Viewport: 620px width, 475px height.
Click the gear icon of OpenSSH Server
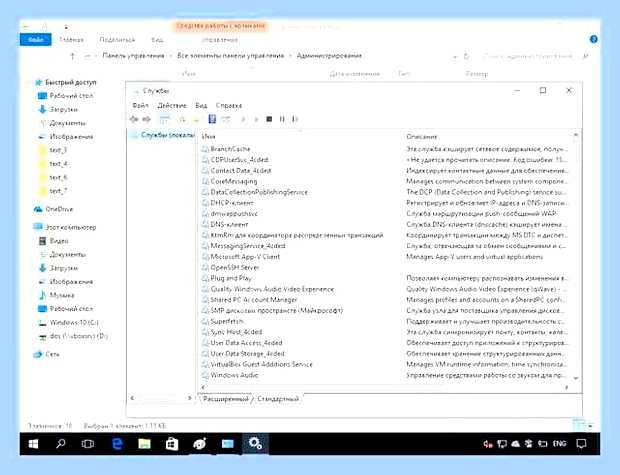click(x=205, y=267)
